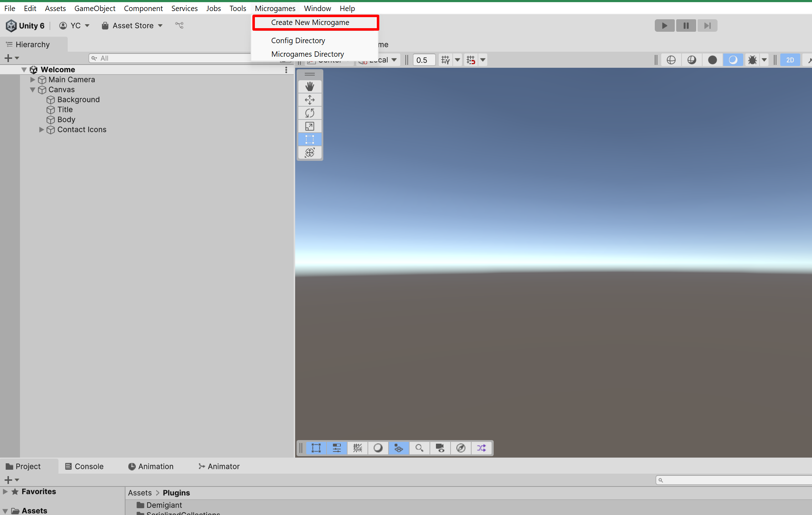The image size is (812, 515).
Task: Open the Asset Store dropdown
Action: [x=133, y=26]
